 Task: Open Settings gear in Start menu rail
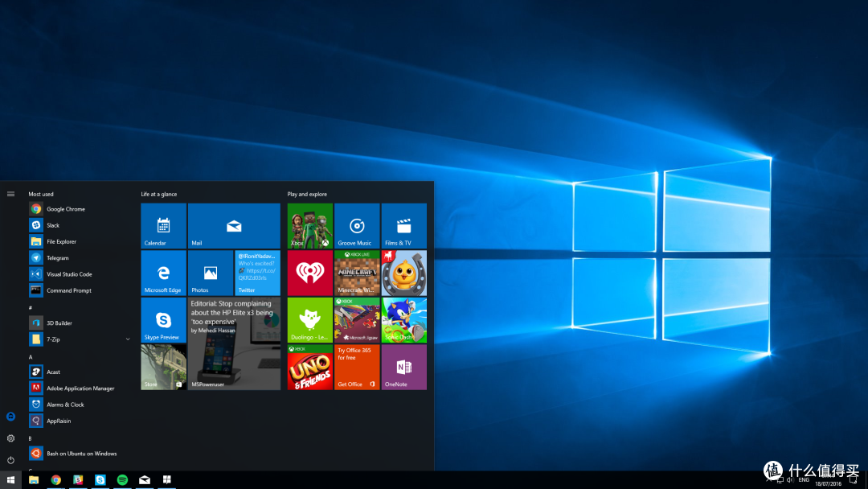pyautogui.click(x=10, y=438)
